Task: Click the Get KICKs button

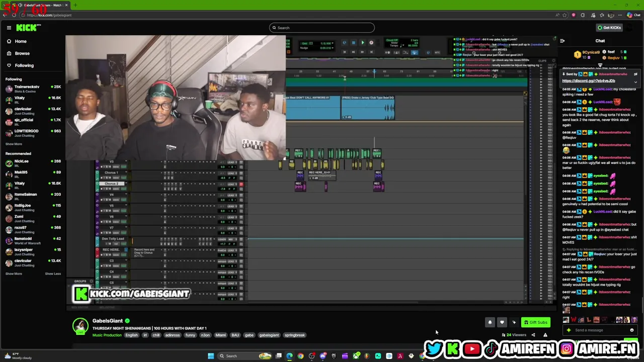Action: 609,28
